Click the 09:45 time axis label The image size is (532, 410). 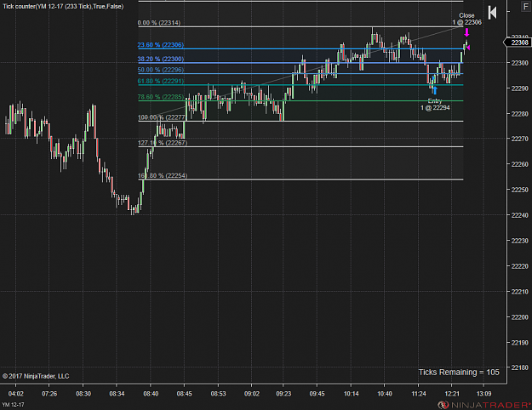(317, 394)
